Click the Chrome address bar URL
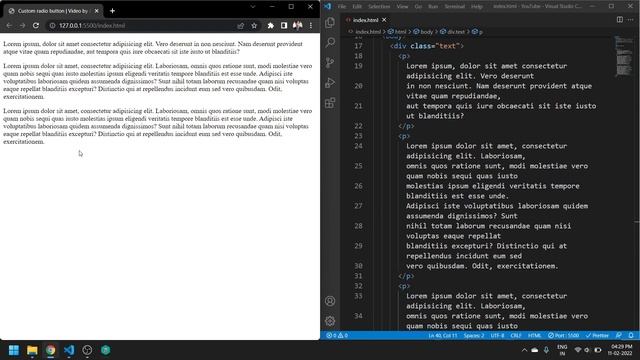This screenshot has height=360, width=640. click(92, 25)
